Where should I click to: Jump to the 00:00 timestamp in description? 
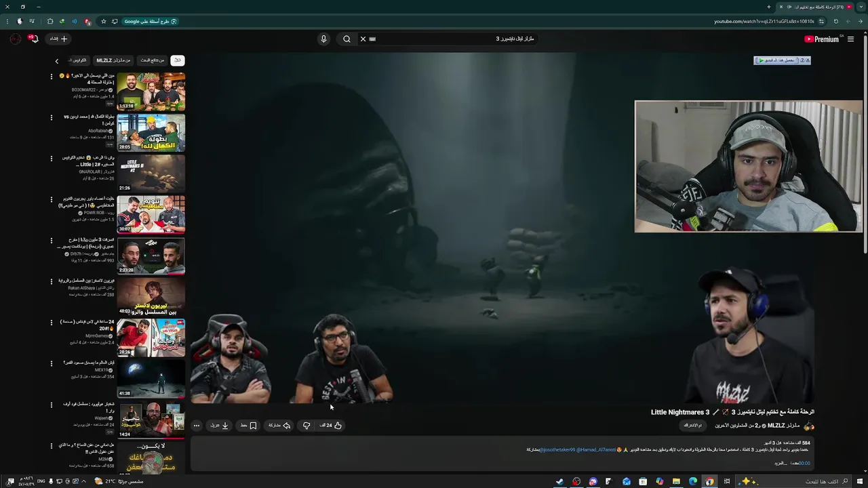tap(804, 464)
